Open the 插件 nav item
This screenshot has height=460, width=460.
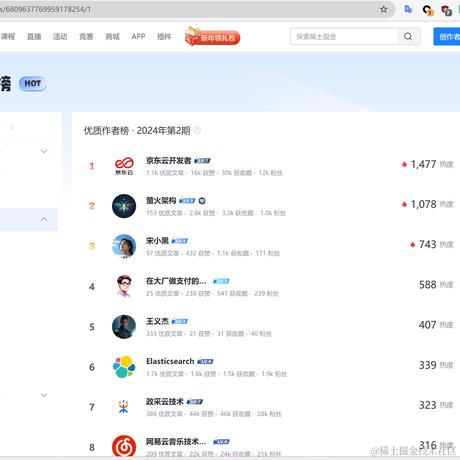tap(164, 36)
